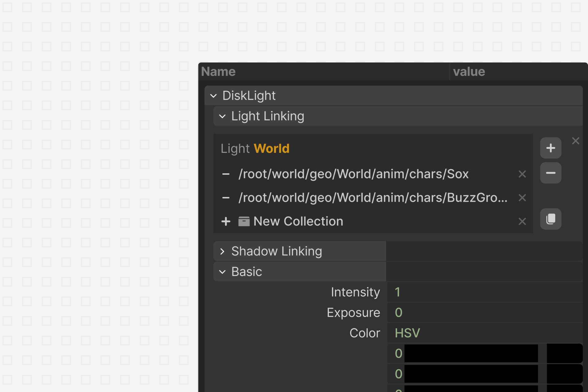Collapse the Light Linking group
The width and height of the screenshot is (588, 392).
(x=222, y=116)
